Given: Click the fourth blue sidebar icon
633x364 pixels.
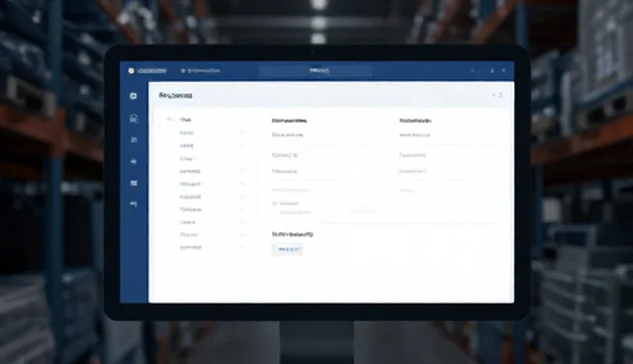Looking at the screenshot, I should pos(134,161).
